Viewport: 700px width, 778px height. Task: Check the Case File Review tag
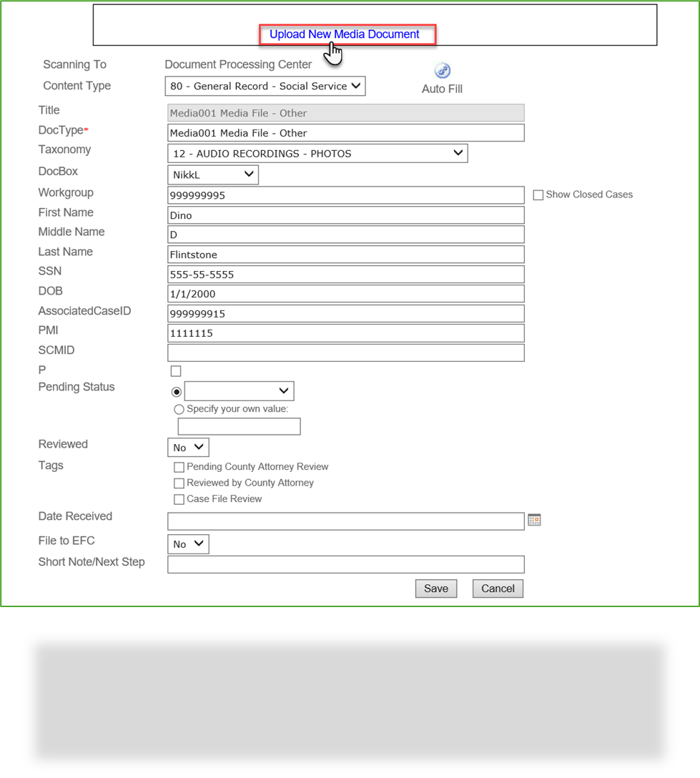point(179,499)
